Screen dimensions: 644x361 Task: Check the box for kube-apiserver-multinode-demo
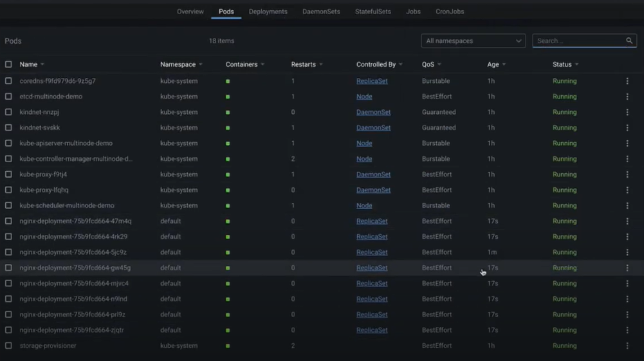[8, 143]
